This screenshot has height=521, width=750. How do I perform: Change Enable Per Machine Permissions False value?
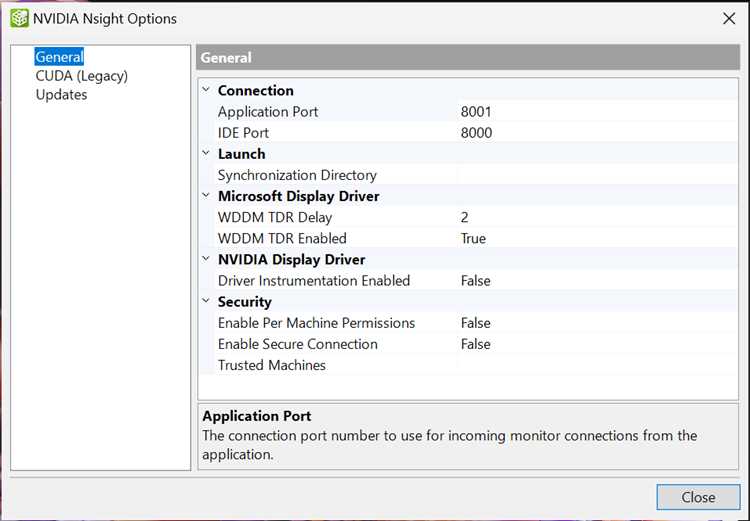pos(597,323)
